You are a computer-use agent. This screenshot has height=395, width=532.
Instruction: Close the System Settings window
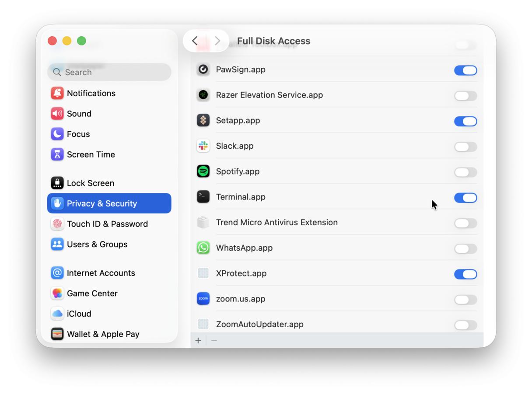(x=52, y=41)
